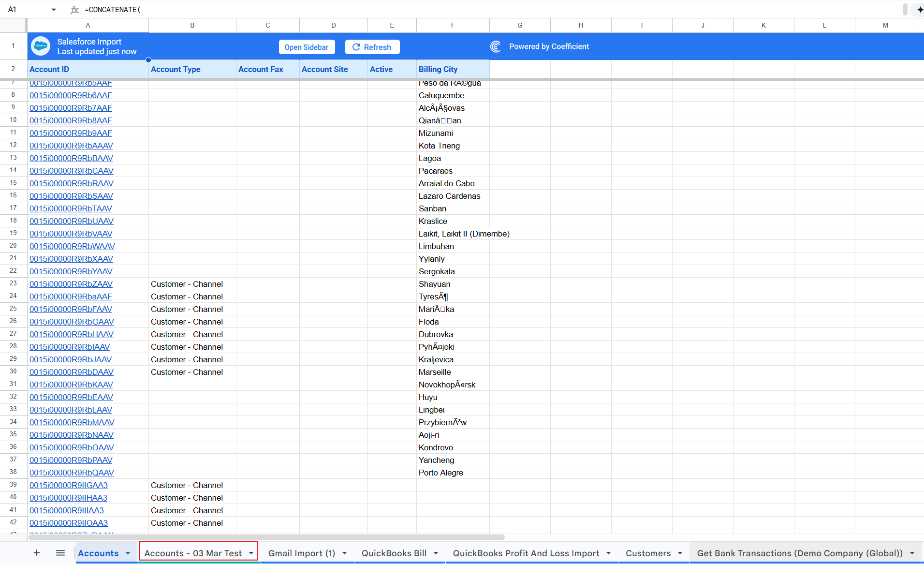The width and height of the screenshot is (924, 564).
Task: Click the Coefficient swirl logo icon
Action: click(495, 46)
